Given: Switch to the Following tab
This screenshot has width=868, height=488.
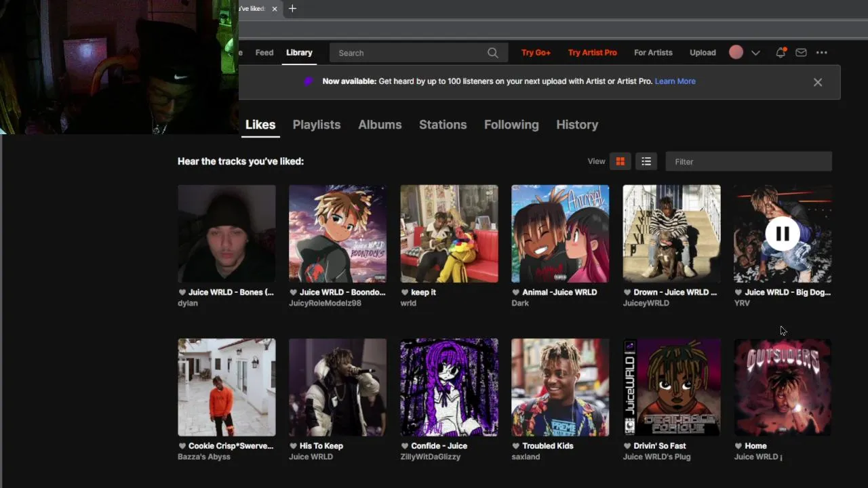Looking at the screenshot, I should 511,125.
